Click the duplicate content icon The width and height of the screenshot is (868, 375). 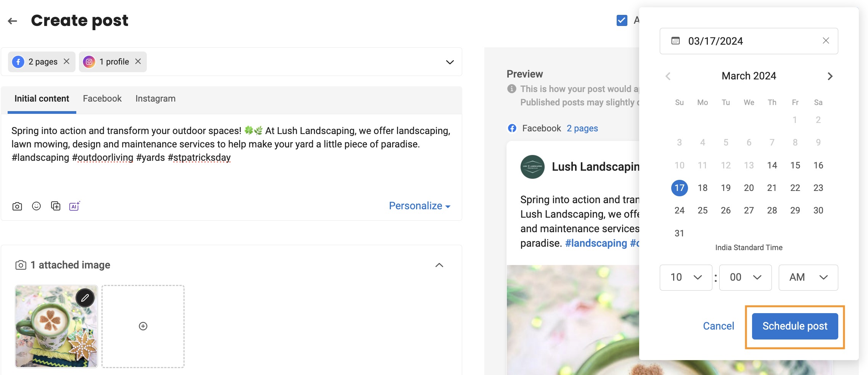point(55,206)
